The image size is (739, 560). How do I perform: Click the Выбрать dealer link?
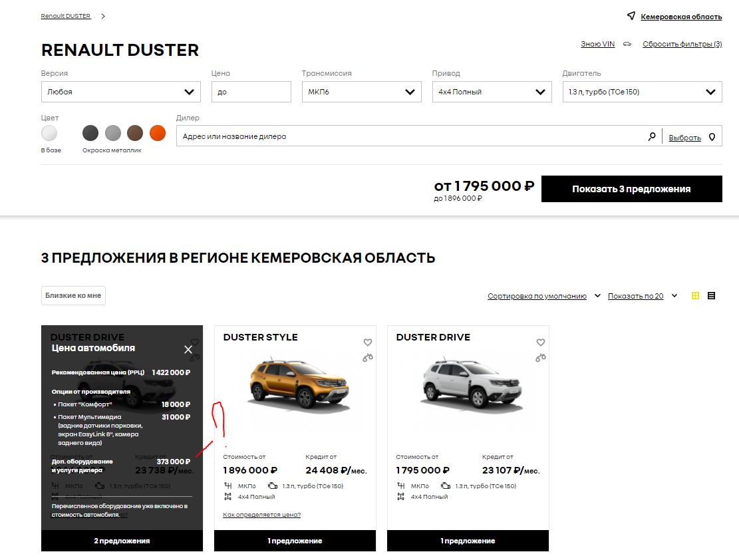point(685,138)
